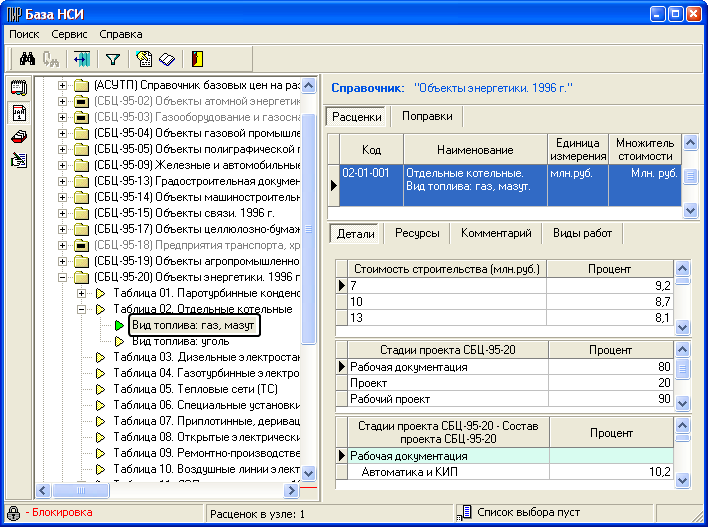Open the Справка menu
708x527 pixels.
[x=120, y=34]
